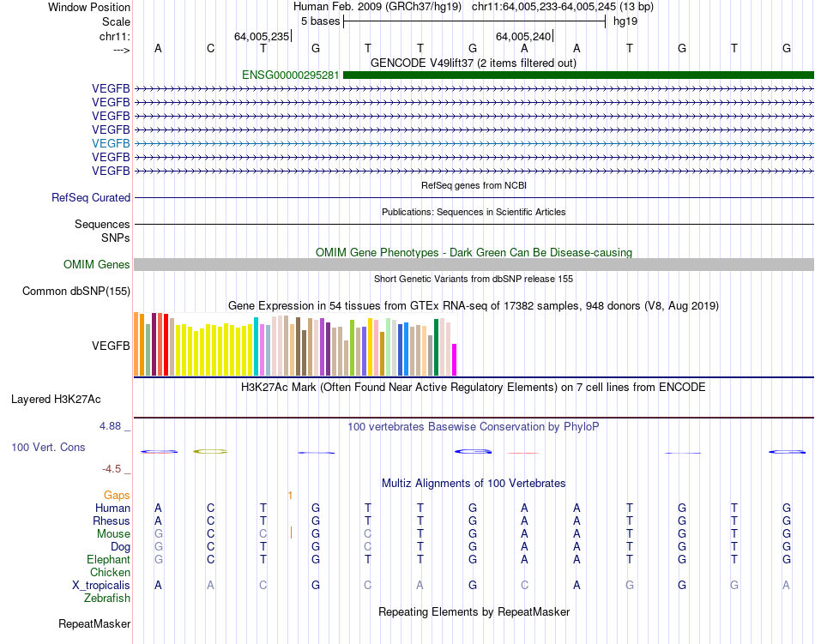Click the 64,005,235 ruler marker
Viewport: 815px width, 644px height.
262,36
